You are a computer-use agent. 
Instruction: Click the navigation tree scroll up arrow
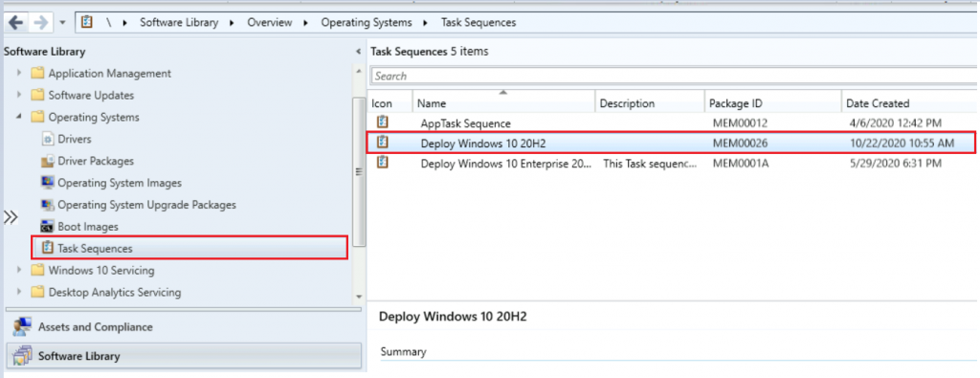click(359, 72)
